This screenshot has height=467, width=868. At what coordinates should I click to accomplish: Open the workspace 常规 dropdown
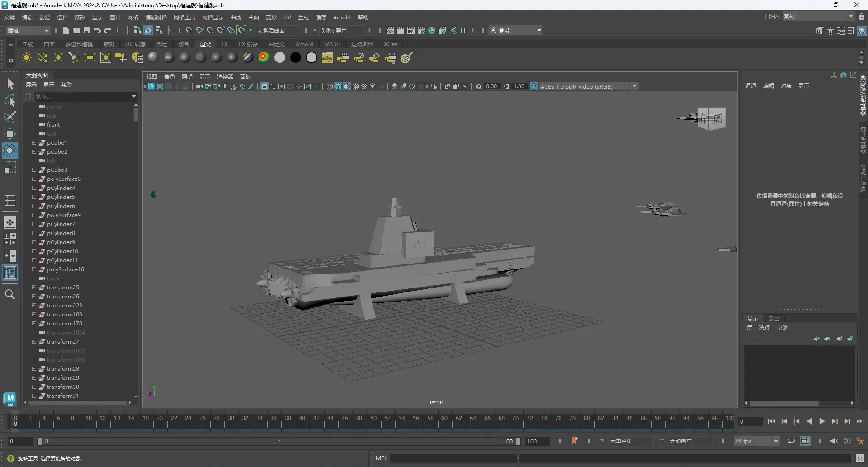(x=819, y=16)
